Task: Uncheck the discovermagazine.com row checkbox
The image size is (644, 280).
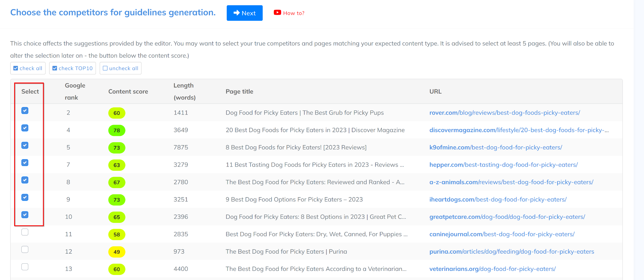Action: pyautogui.click(x=25, y=128)
